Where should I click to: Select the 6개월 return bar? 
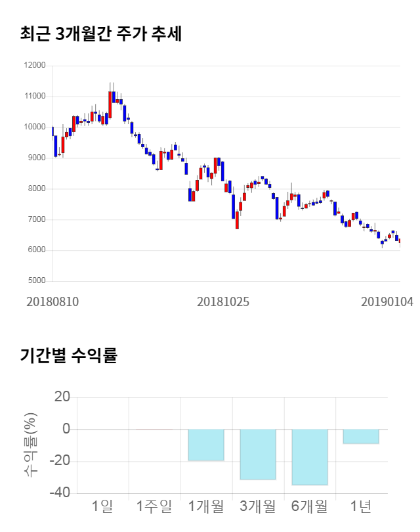(310, 457)
